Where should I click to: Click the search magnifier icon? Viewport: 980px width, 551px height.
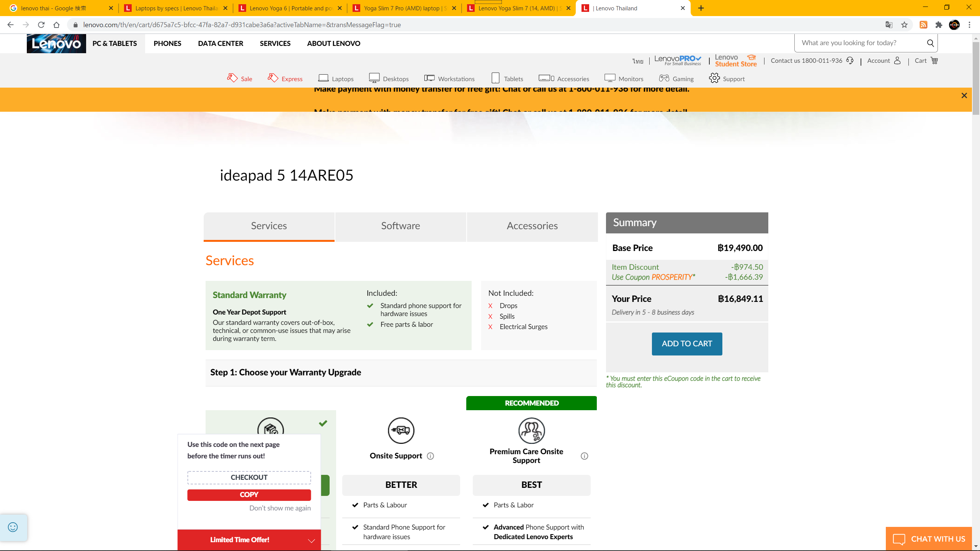coord(930,43)
